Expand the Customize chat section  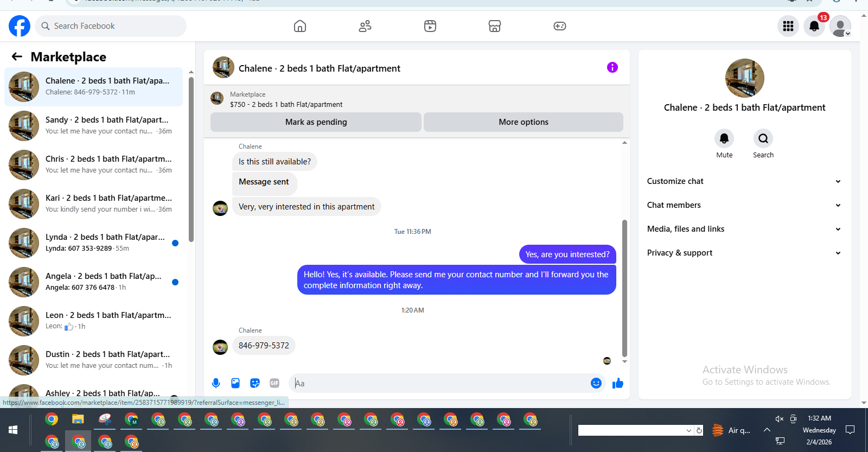[x=744, y=181]
